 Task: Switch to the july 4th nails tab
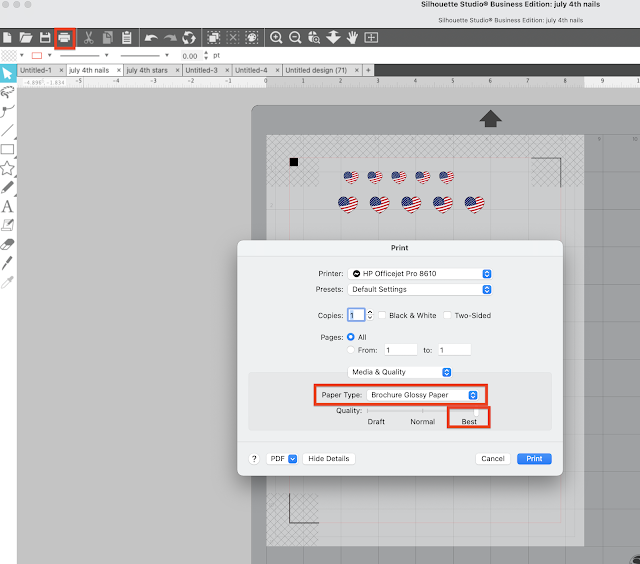click(89, 70)
